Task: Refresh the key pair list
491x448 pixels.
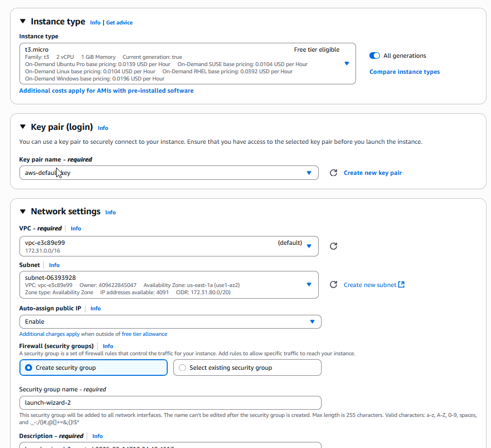Action: [x=333, y=173]
